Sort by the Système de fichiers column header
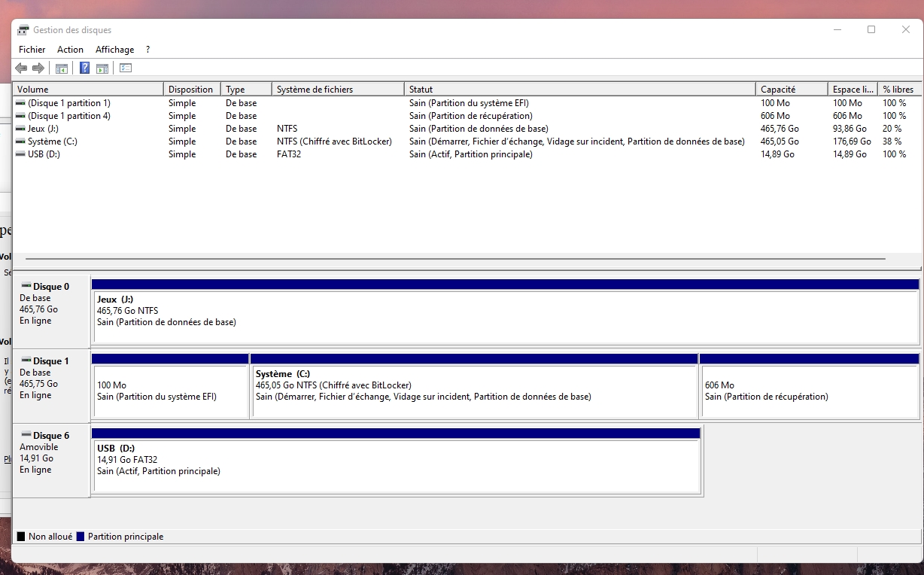This screenshot has height=575, width=924. [x=337, y=90]
